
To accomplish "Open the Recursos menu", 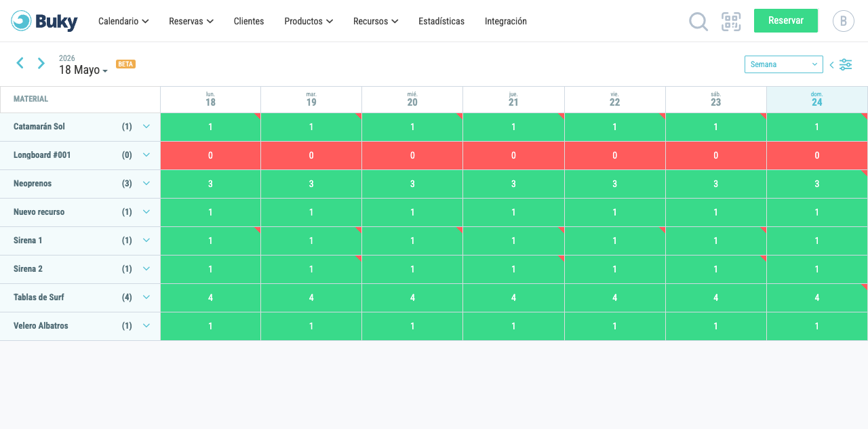I will [376, 21].
